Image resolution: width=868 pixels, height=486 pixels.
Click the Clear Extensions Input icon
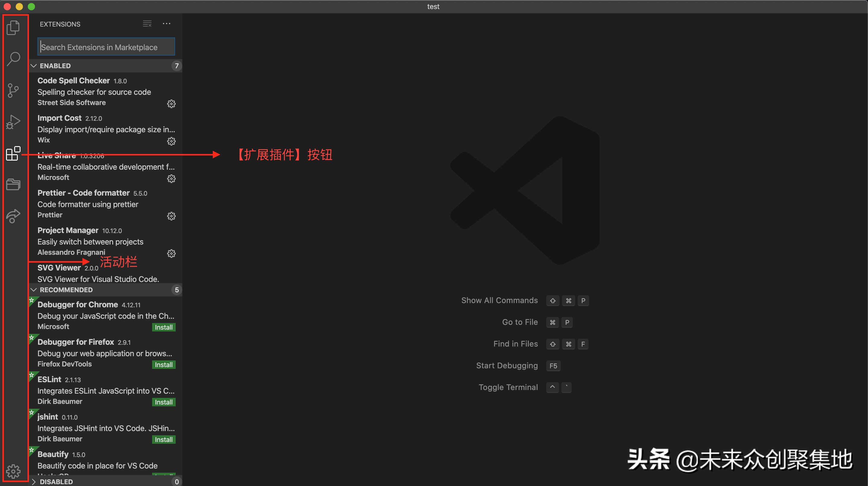[147, 24]
